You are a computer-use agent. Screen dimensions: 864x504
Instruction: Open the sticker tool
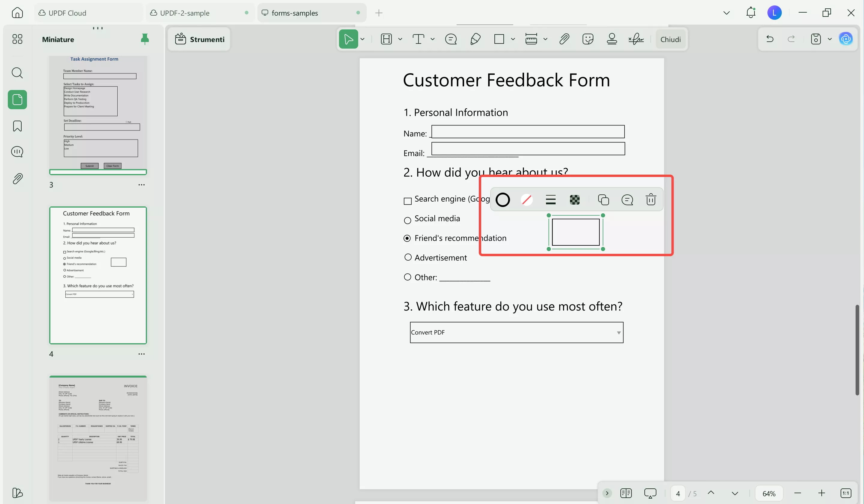pos(588,39)
